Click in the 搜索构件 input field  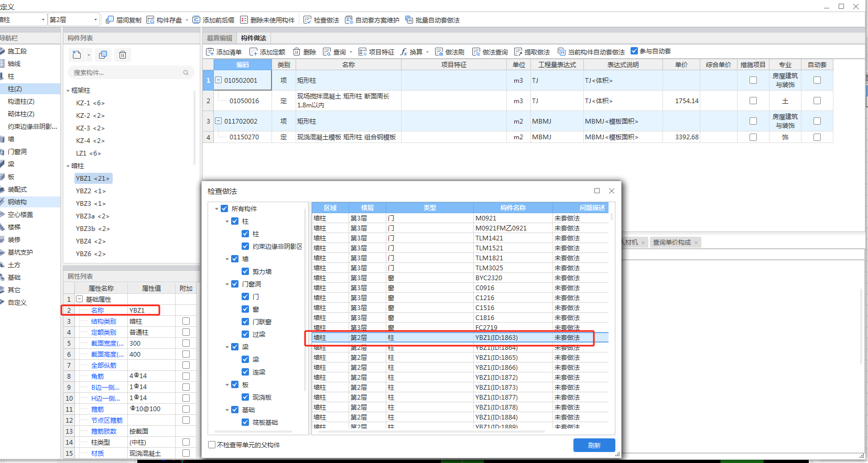click(126, 73)
